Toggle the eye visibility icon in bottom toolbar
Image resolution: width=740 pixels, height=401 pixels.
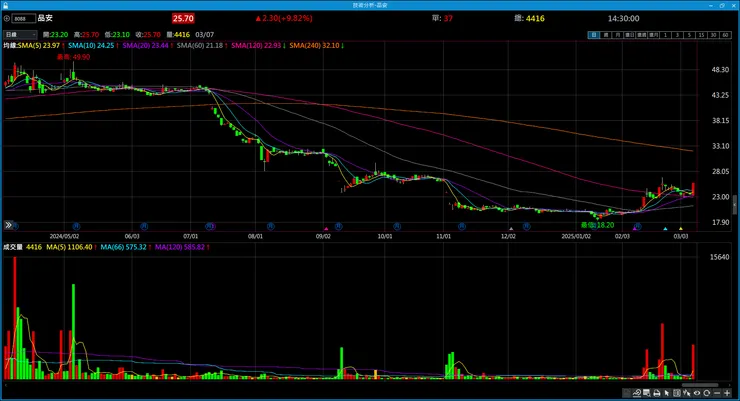697,393
